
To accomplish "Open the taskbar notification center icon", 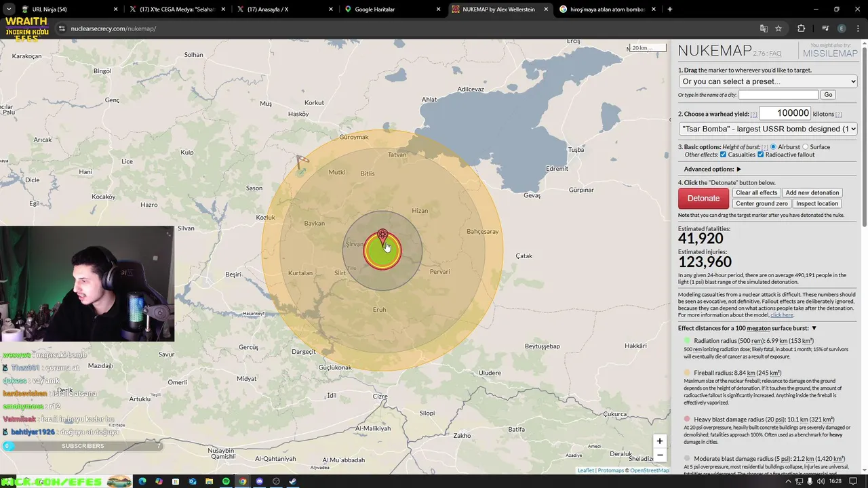I will coord(853,482).
